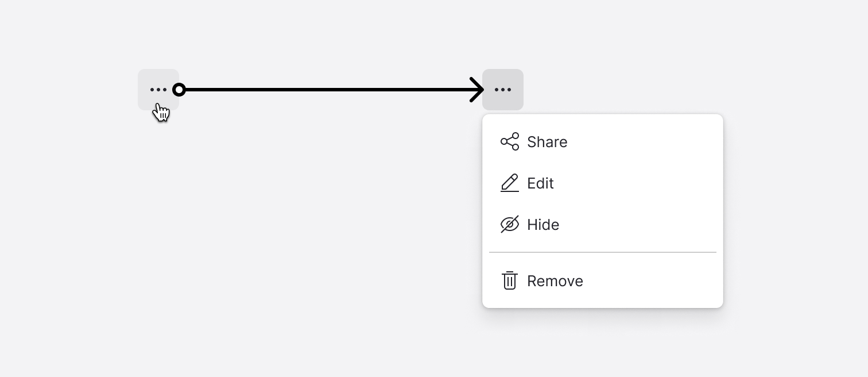
Task: Click the trash can Remove icon
Action: tap(510, 281)
